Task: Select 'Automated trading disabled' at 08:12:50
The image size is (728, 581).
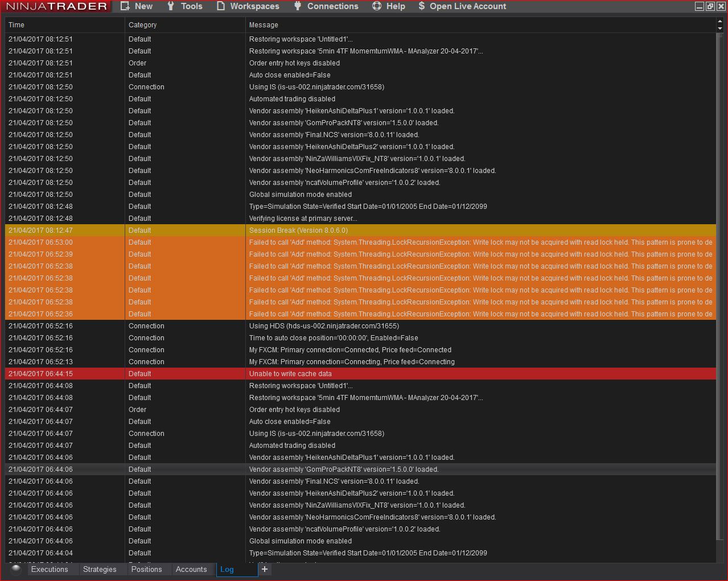Action: (x=360, y=99)
